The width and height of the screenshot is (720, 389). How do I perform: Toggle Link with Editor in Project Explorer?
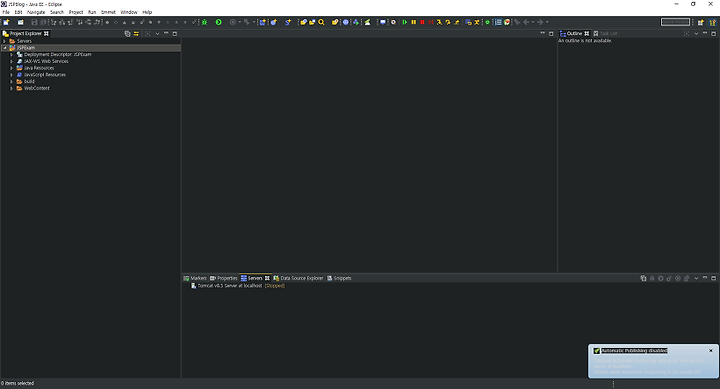pyautogui.click(x=136, y=34)
